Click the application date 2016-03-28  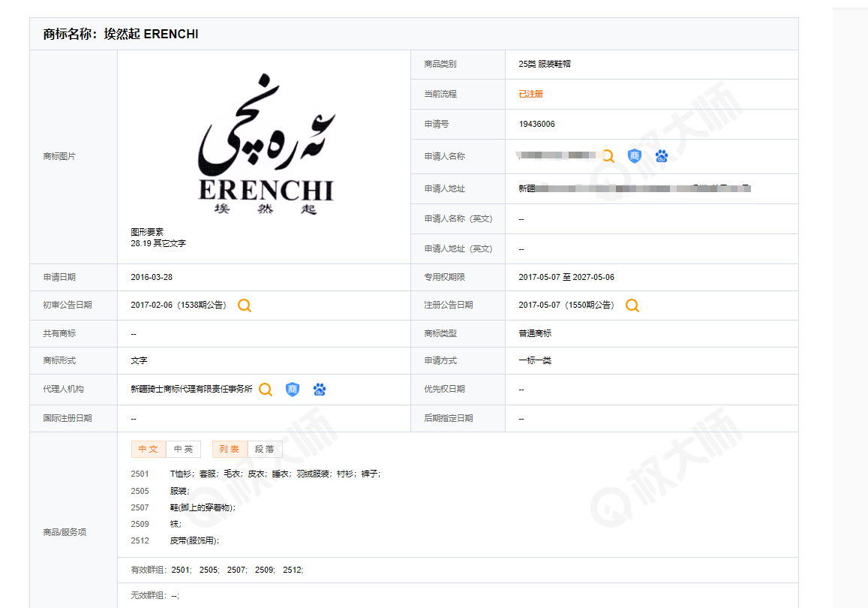pos(152,277)
